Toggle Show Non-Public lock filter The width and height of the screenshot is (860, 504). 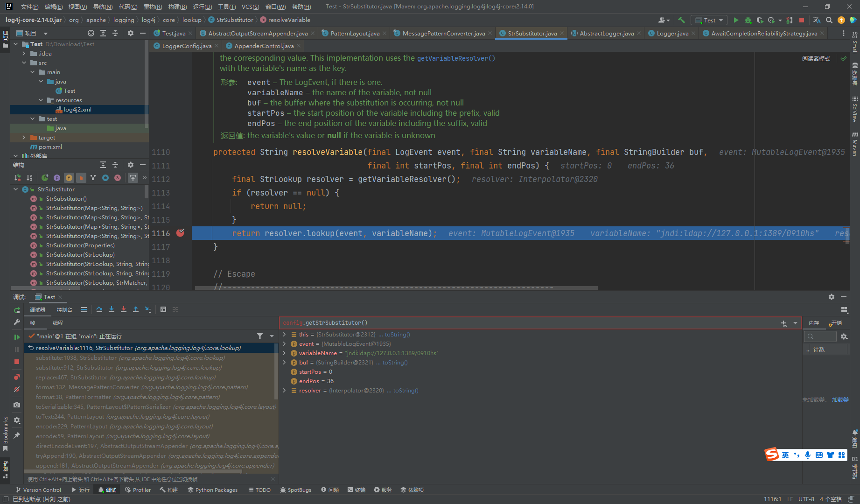point(81,178)
